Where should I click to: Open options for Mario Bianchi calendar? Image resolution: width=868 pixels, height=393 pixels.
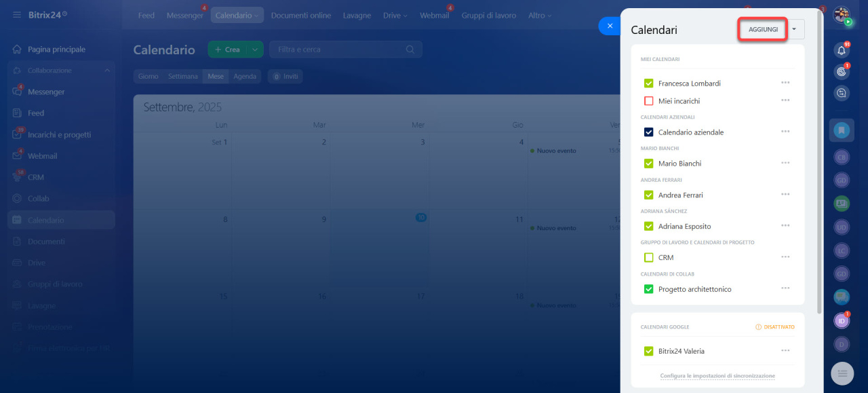(785, 163)
